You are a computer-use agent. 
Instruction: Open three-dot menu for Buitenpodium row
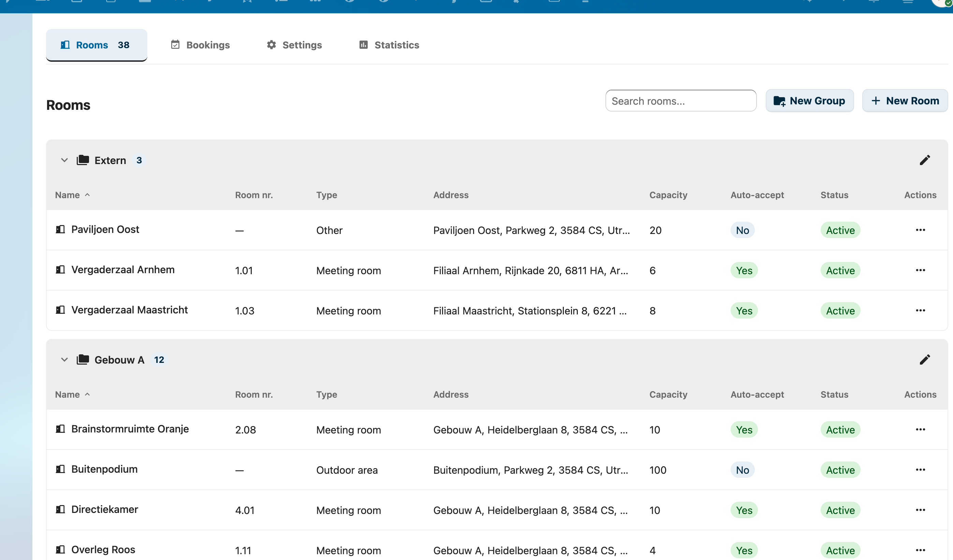tap(920, 470)
